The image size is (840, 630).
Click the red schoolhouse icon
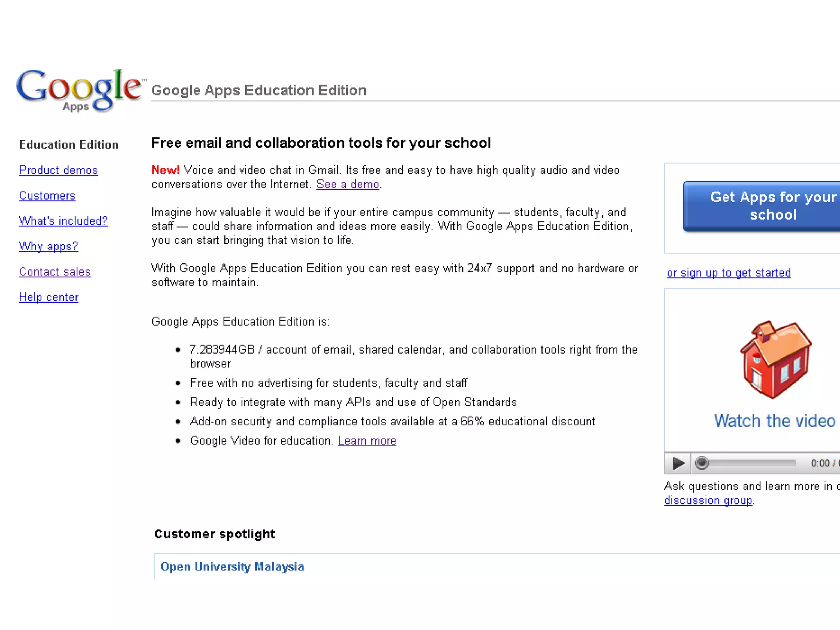tap(775, 359)
